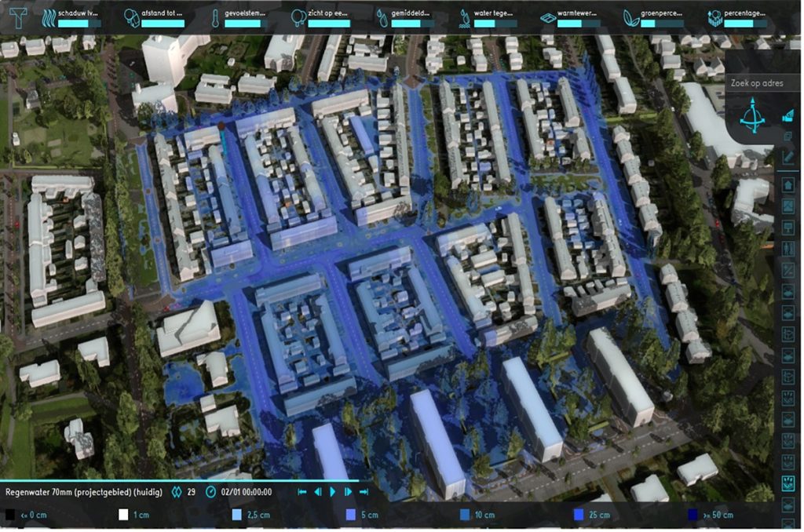Image resolution: width=804 pixels, height=532 pixels.
Task: Select the 'gevoelstem...' temperature indicator
Action: click(239, 17)
